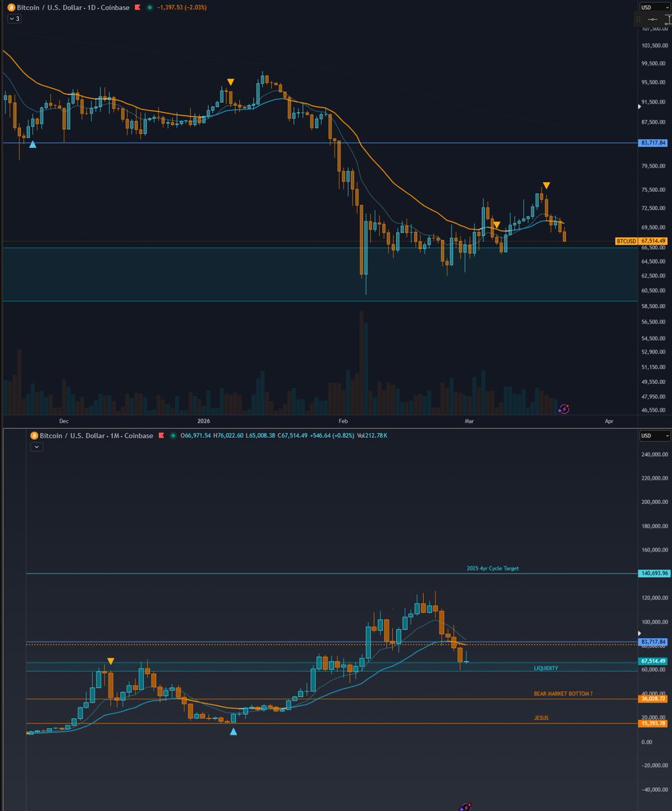Click the 67,514.49 price label on monthly chart
Viewport: 672px width, 811px height.
pos(654,661)
